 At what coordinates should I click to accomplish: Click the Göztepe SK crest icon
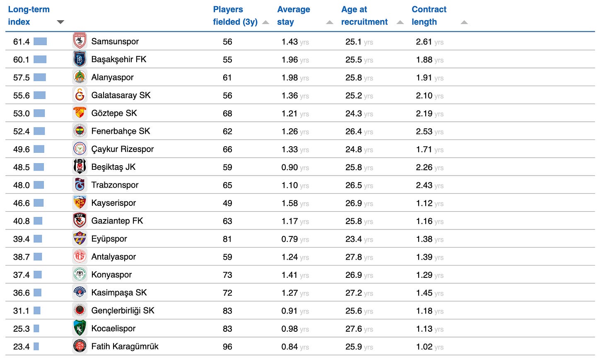coord(80,113)
